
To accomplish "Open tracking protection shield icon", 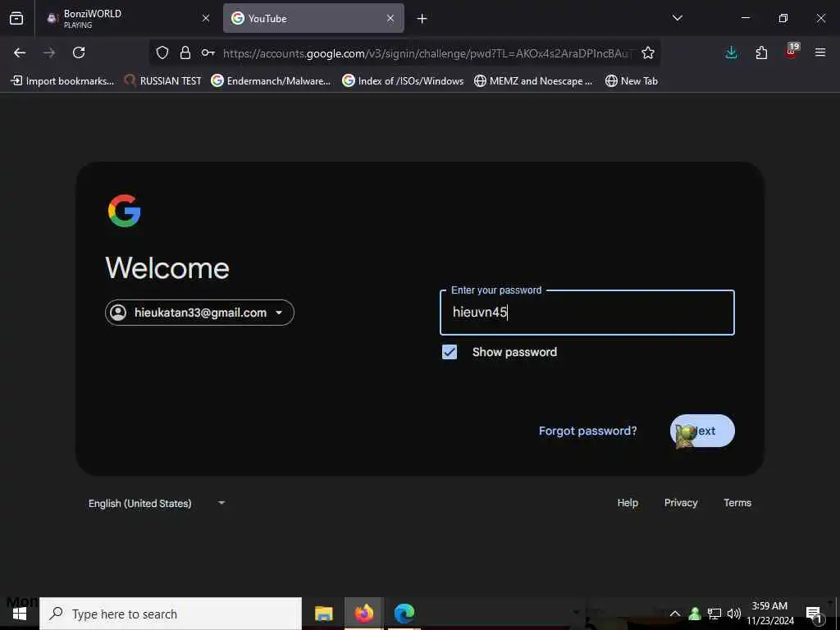I will [162, 52].
